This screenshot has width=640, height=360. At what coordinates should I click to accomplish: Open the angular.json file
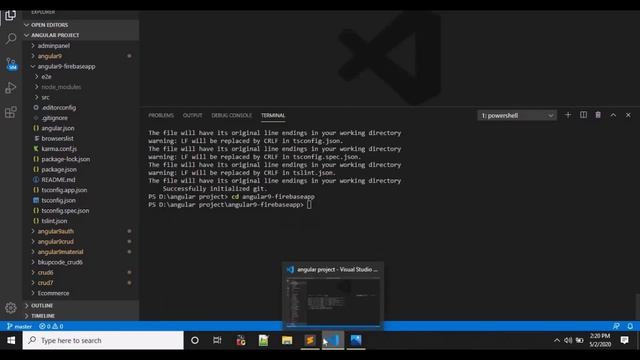pos(81,128)
